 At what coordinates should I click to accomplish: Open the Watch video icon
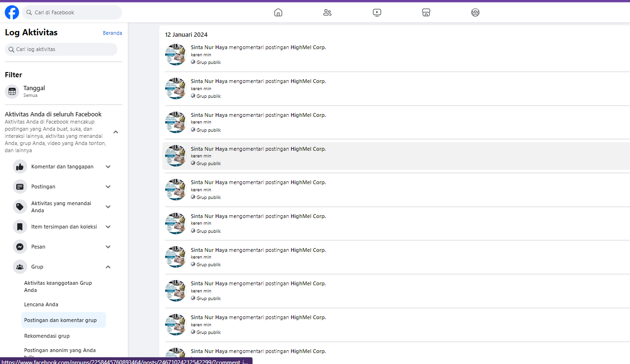pyautogui.click(x=377, y=12)
